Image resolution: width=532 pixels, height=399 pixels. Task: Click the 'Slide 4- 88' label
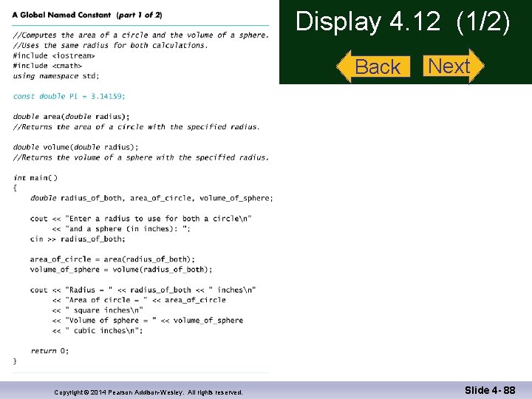pos(490,390)
